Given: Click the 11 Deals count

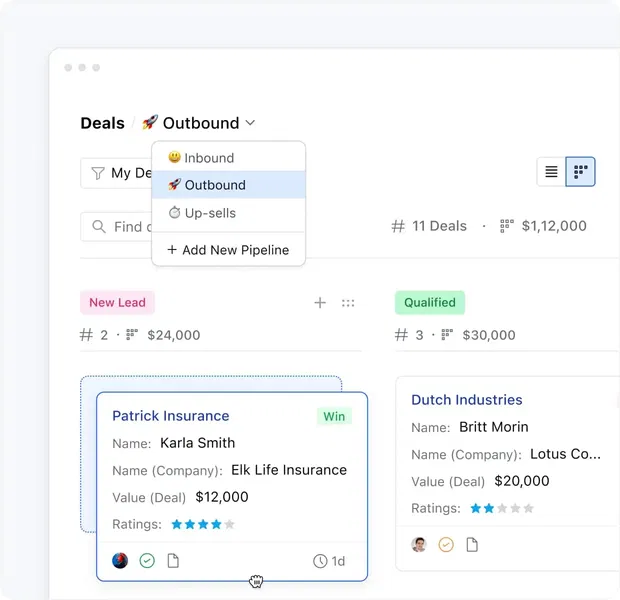Looking at the screenshot, I should tap(439, 226).
